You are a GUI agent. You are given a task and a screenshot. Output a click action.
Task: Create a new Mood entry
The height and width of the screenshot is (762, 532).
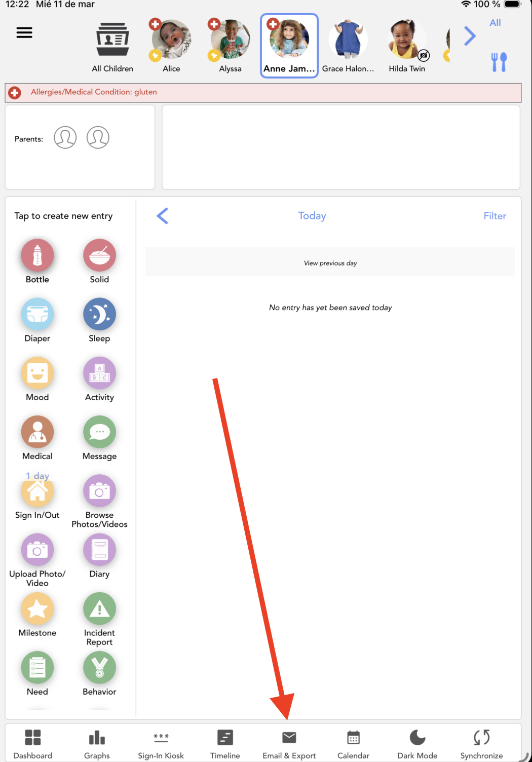[37, 373]
